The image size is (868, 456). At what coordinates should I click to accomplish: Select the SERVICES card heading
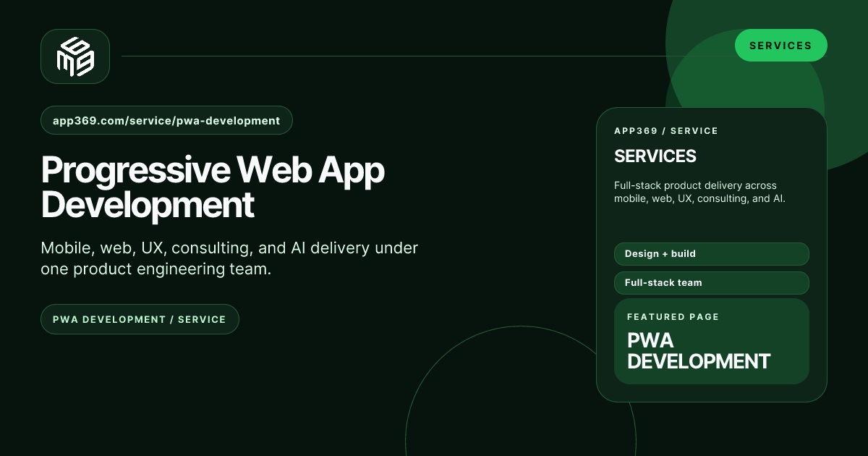click(655, 156)
